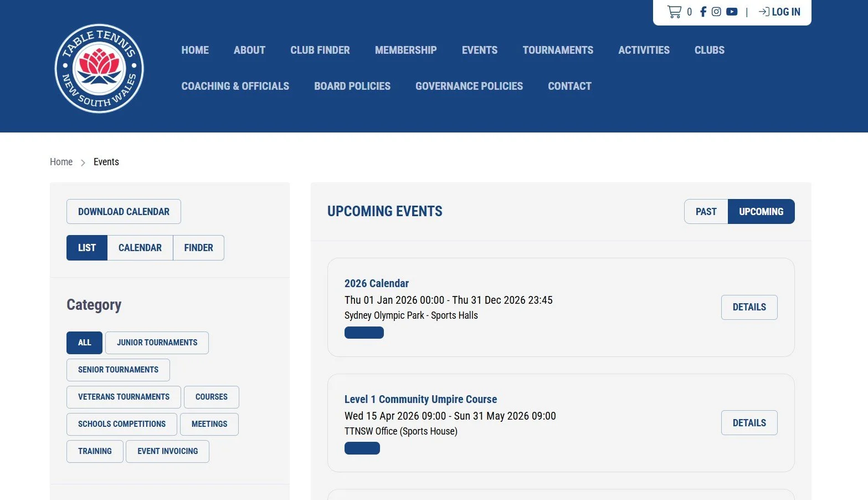Select EVENTS in the top navigation
Screen dimensions: 868x500
480,50
